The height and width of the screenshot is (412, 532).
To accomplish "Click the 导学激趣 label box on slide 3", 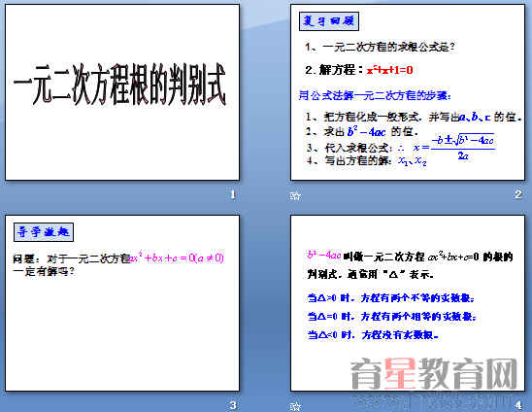I will (44, 232).
